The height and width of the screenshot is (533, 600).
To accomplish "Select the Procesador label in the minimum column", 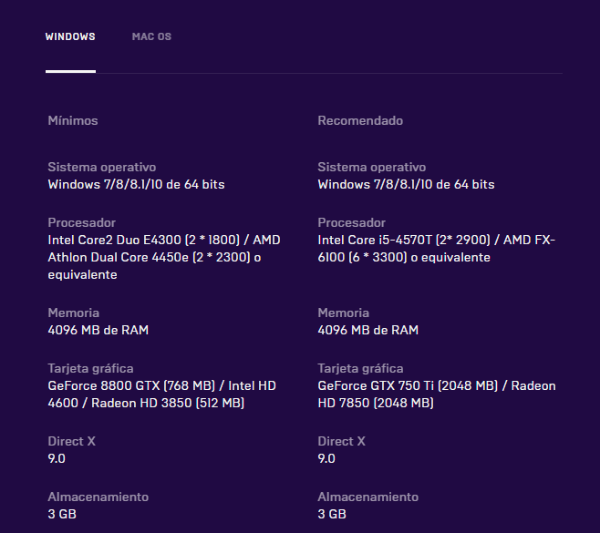I will (x=82, y=223).
